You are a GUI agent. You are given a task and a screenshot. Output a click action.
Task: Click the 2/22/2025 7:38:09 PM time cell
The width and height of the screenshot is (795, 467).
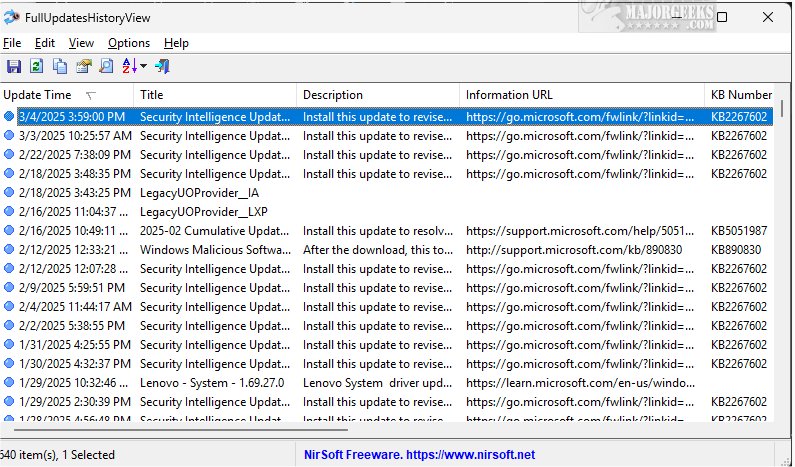75,155
